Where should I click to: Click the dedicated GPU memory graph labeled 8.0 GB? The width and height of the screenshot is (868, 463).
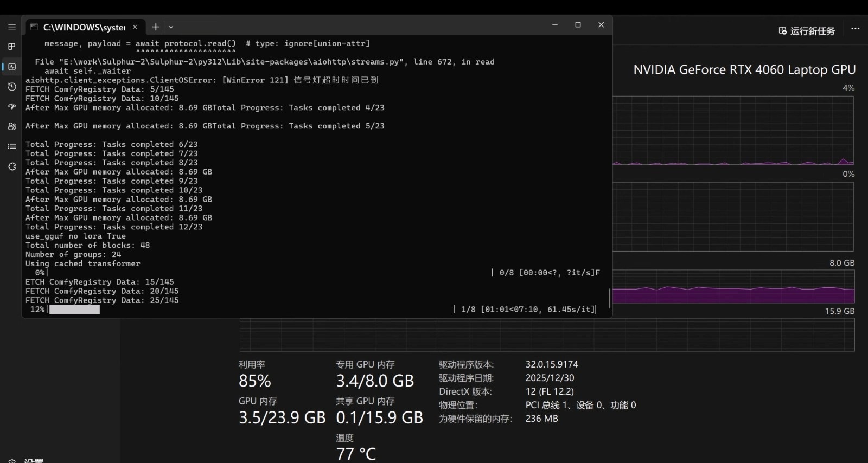(733, 287)
